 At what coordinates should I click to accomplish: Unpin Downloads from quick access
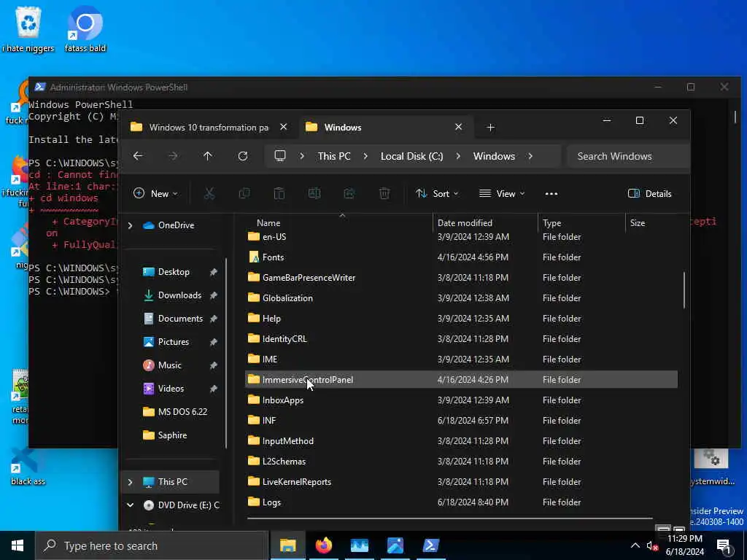click(214, 295)
